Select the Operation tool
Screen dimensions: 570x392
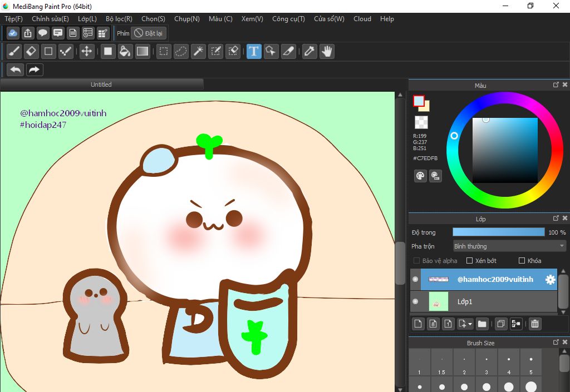(271, 52)
